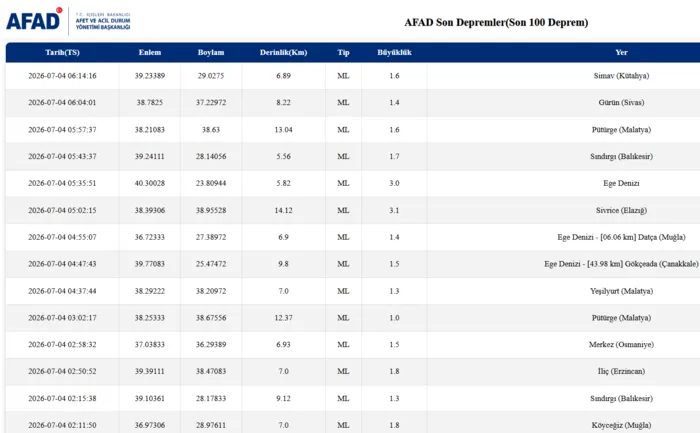Click the Köyceğiz (Muğla) location cell

click(x=621, y=425)
